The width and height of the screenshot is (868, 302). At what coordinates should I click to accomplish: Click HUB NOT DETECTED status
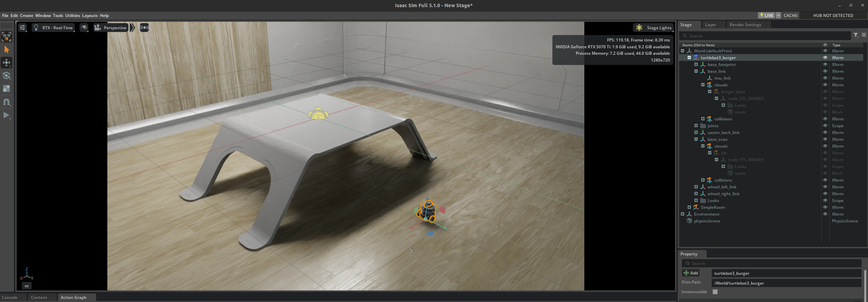(833, 15)
